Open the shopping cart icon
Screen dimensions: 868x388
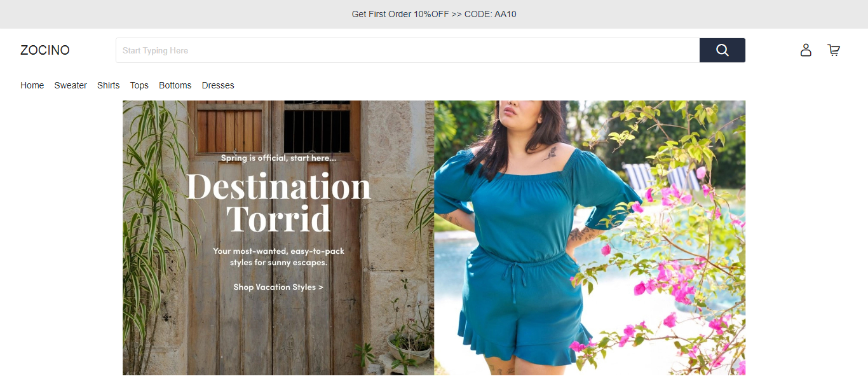[x=834, y=50]
